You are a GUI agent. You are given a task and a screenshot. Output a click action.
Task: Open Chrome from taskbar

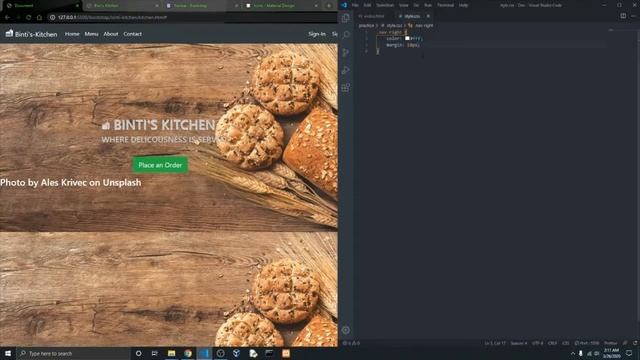point(188,353)
